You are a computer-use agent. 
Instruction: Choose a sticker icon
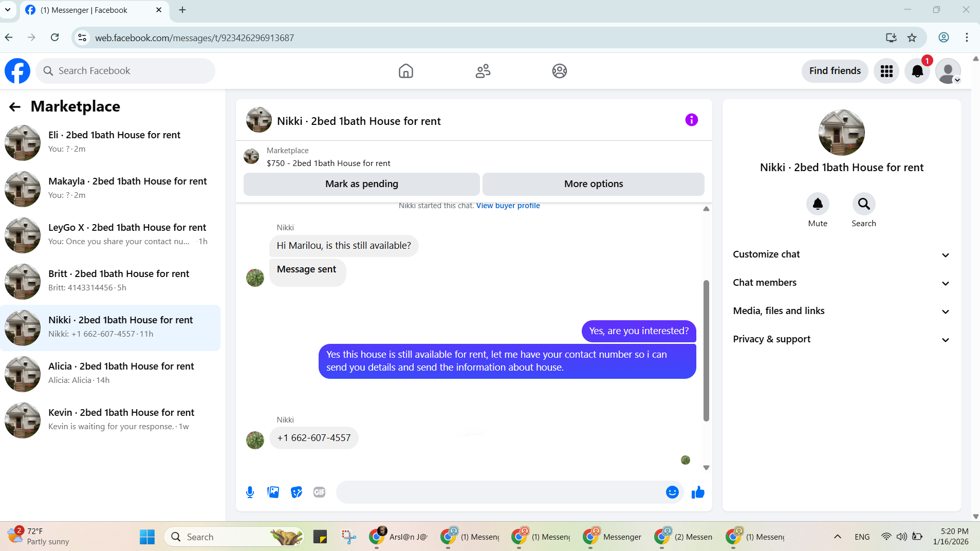[297, 492]
